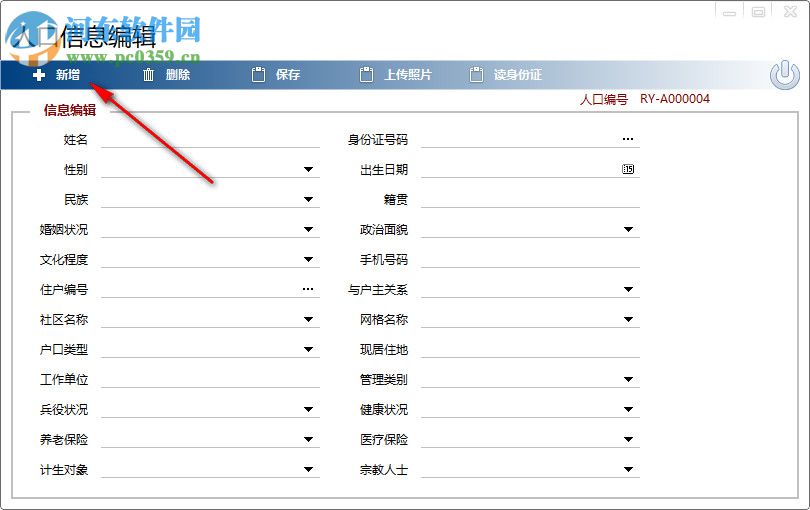Open the 医疗保险 dropdown

[x=628, y=439]
